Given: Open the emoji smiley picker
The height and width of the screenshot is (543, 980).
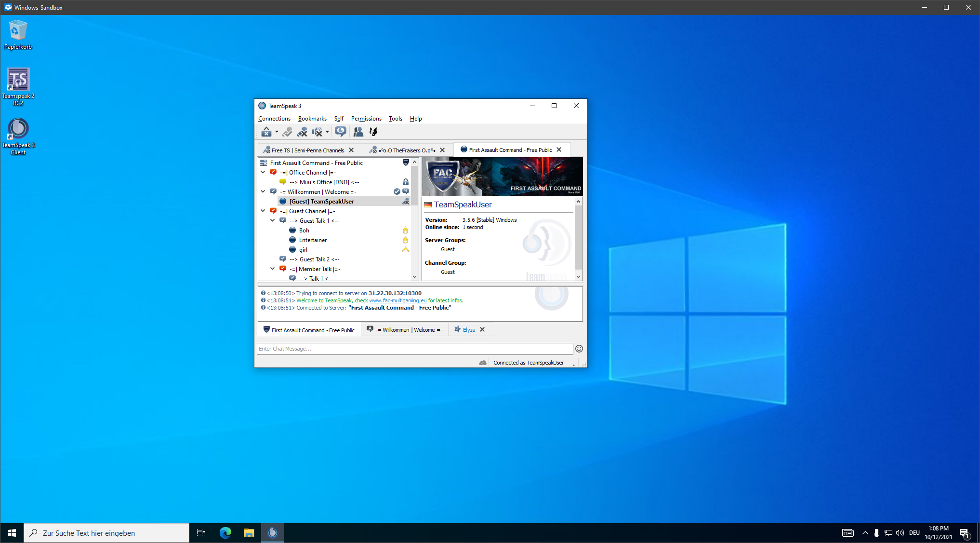Looking at the screenshot, I should (x=579, y=349).
